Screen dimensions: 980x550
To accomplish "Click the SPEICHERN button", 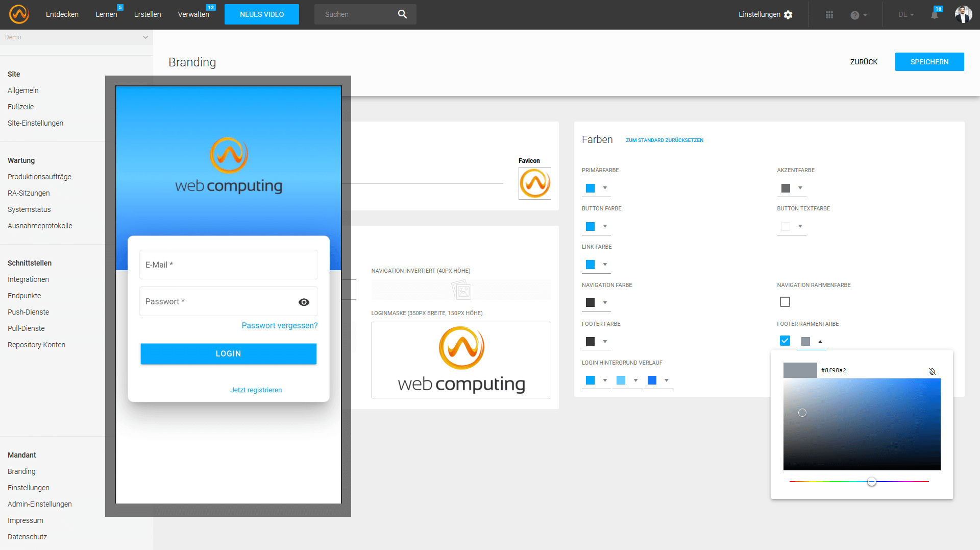I will click(x=929, y=62).
